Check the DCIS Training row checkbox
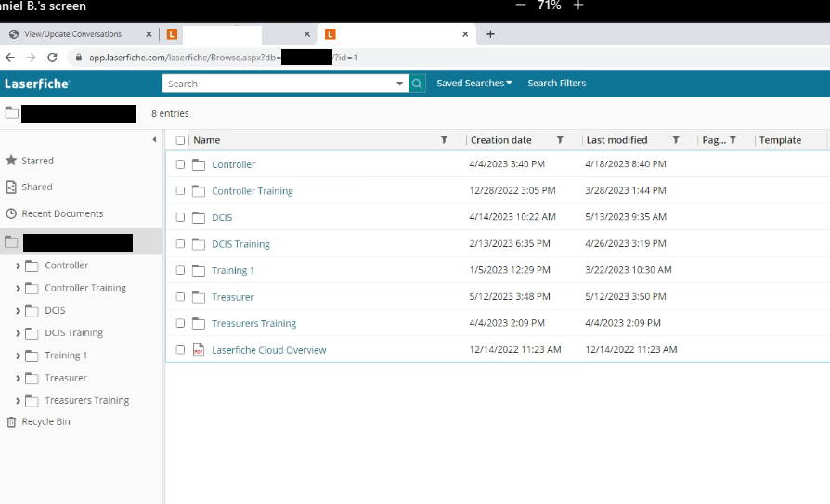Image resolution: width=830 pixels, height=504 pixels. pos(180,243)
